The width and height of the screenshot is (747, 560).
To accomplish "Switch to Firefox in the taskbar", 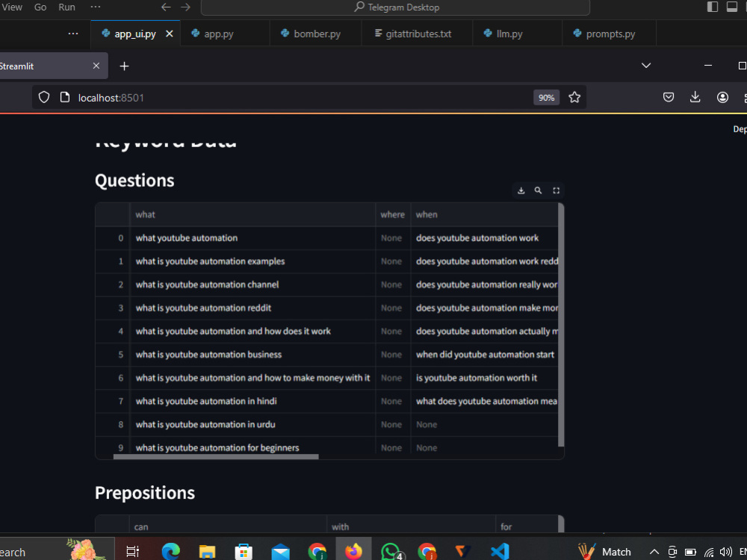I will (353, 552).
